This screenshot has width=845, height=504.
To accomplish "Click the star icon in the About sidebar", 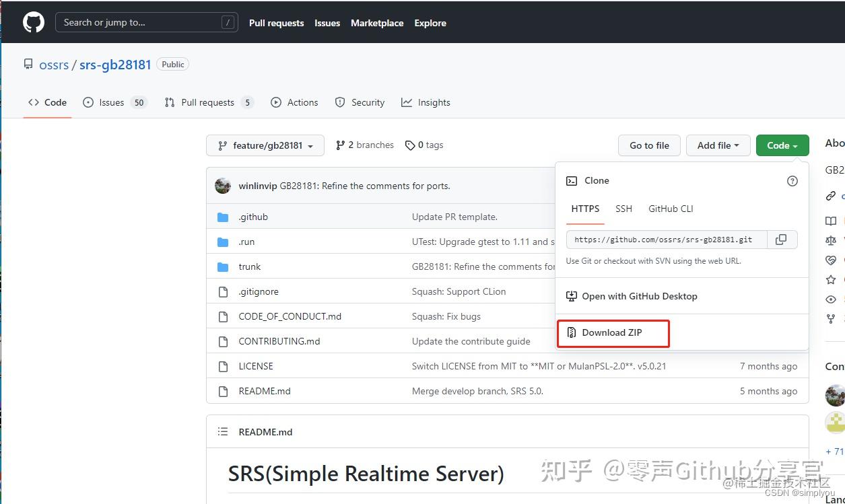I will 830,279.
